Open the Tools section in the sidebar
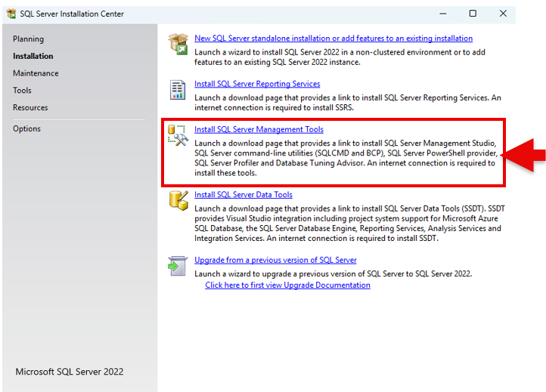 [x=22, y=91]
